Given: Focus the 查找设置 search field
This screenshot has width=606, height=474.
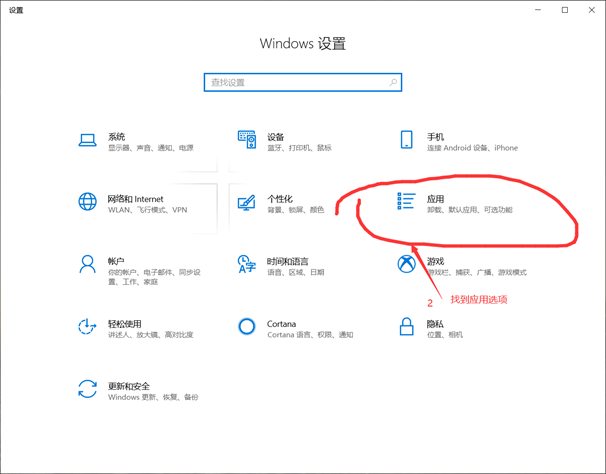Looking at the screenshot, I should click(x=303, y=82).
